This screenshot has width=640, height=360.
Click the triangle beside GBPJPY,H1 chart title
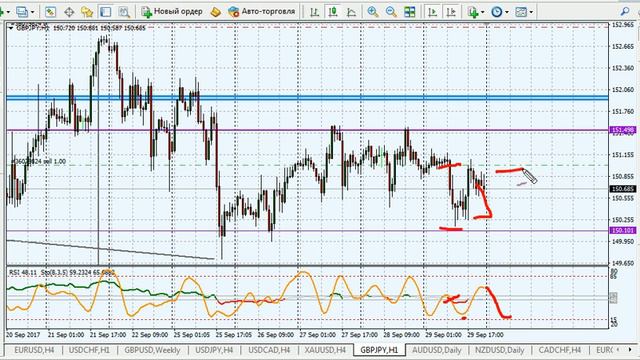[11, 28]
